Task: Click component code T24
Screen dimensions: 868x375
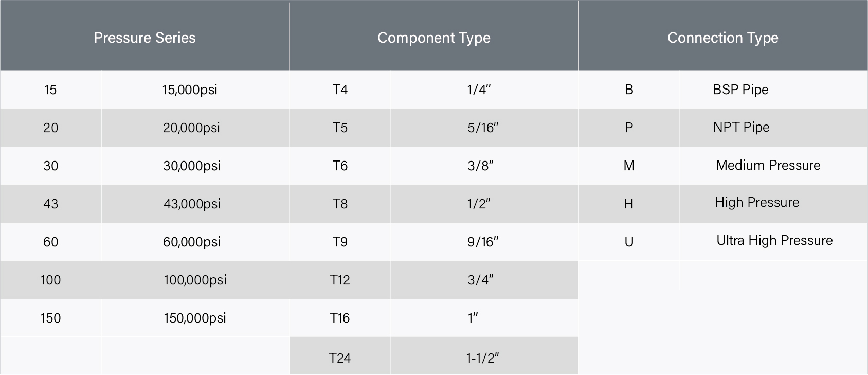Action: [x=340, y=358]
